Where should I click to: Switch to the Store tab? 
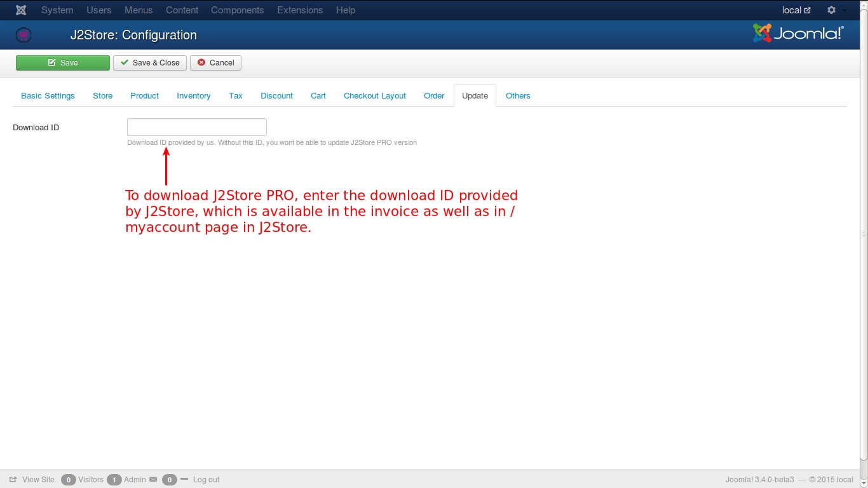(x=103, y=96)
